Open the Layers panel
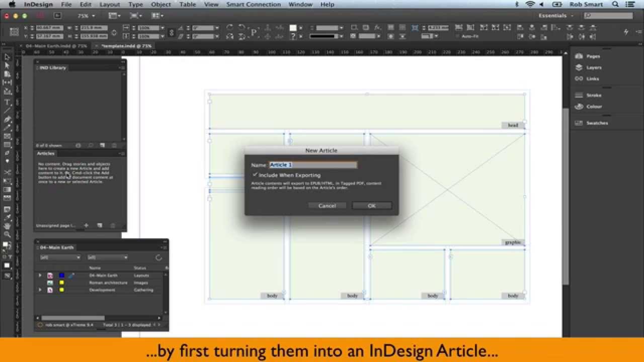The image size is (644, 362). pos(594,67)
